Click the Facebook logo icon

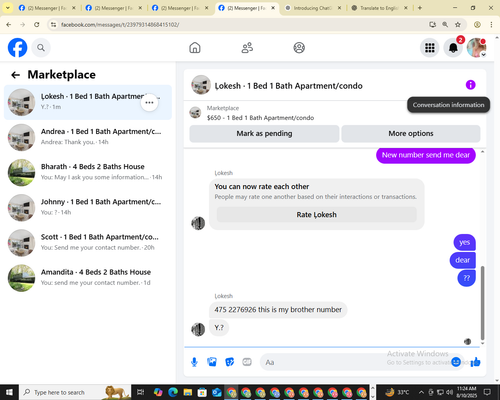click(17, 48)
